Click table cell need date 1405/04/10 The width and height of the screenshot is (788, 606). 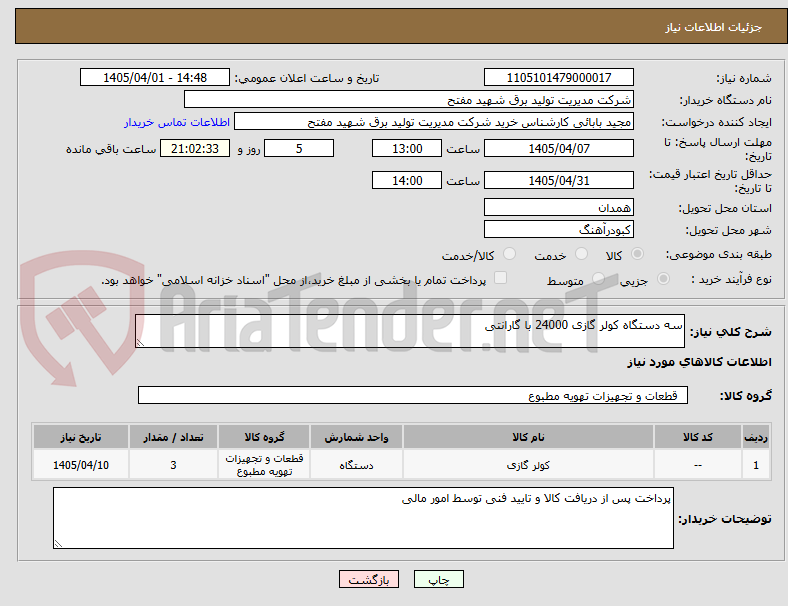tap(81, 465)
